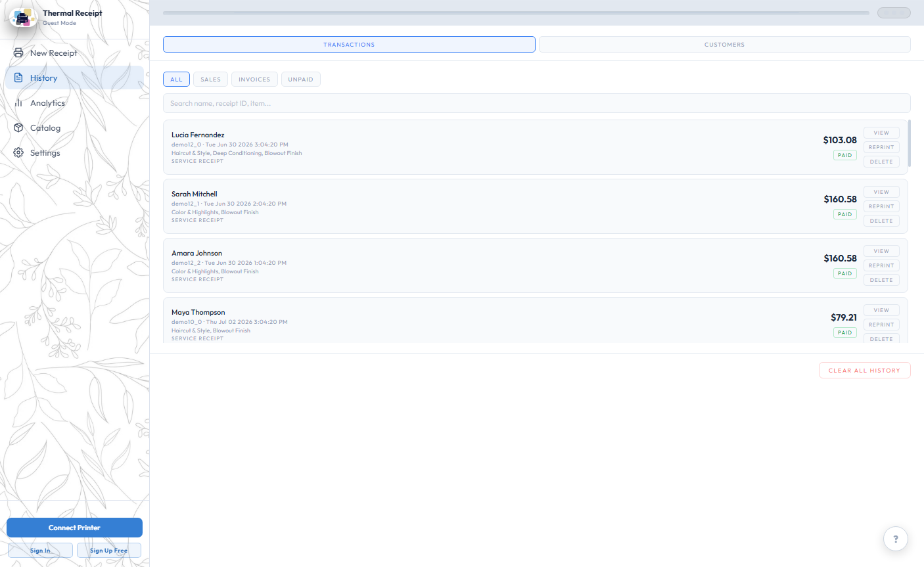Delete Sarah Mitchell's transaction
This screenshot has height=567, width=924.
(881, 221)
